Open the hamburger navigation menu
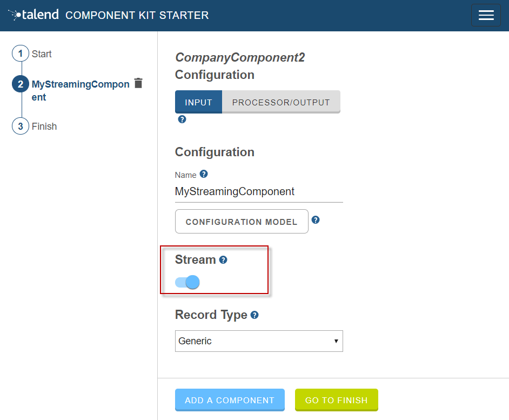 point(486,15)
